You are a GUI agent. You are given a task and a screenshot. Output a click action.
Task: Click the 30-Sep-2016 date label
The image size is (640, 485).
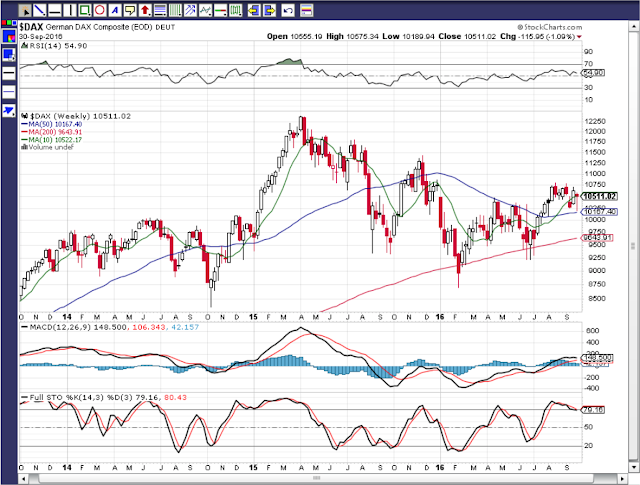click(x=40, y=37)
